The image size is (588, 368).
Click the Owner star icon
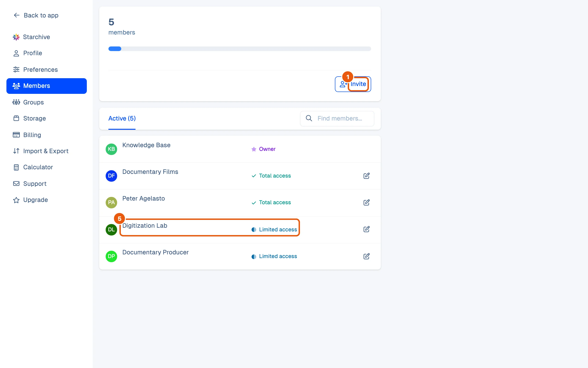(254, 149)
